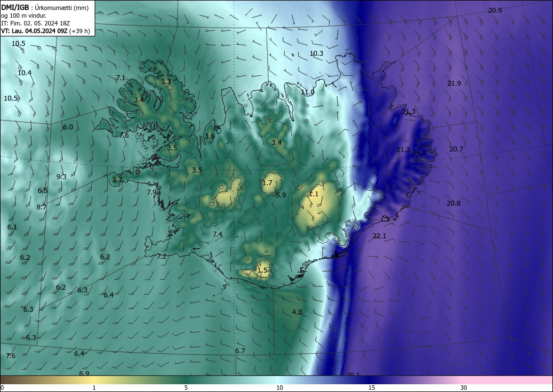553x392 pixels.
Task: Click the 5.9 value label
Action: click(281, 195)
